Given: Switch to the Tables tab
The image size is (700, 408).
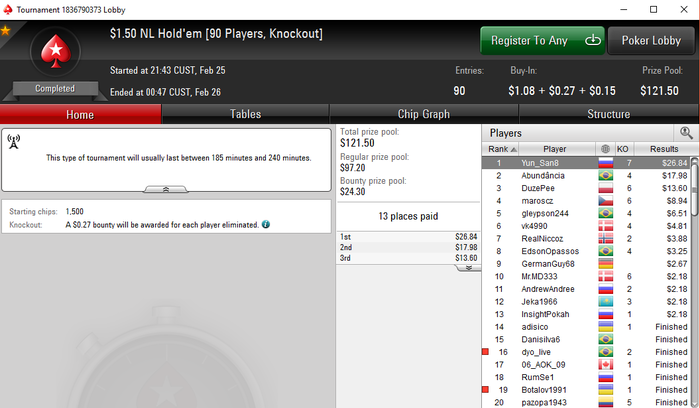Looking at the screenshot, I should (245, 114).
